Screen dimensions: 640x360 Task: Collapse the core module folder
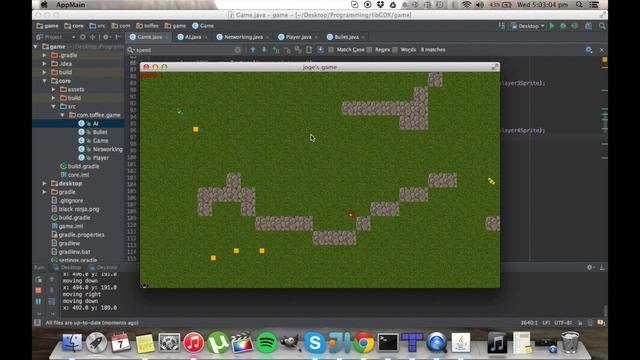44,81
